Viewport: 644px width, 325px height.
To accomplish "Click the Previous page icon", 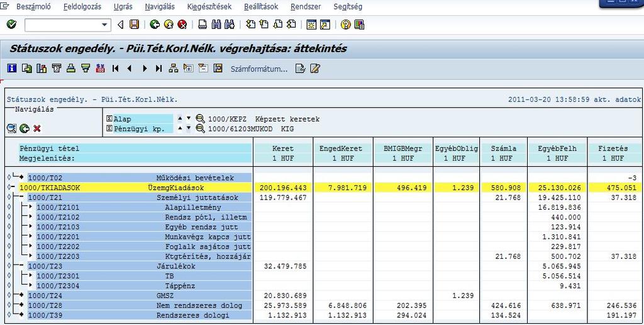I will click(x=264, y=25).
